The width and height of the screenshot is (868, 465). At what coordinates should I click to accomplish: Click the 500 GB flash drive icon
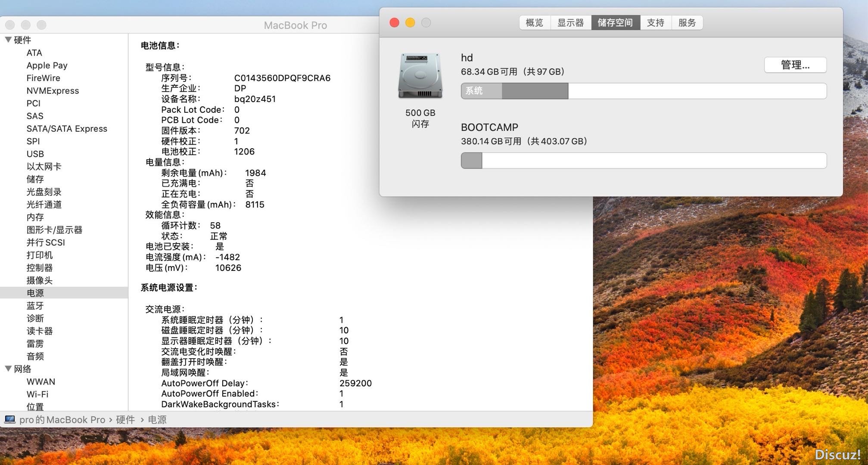click(x=420, y=76)
